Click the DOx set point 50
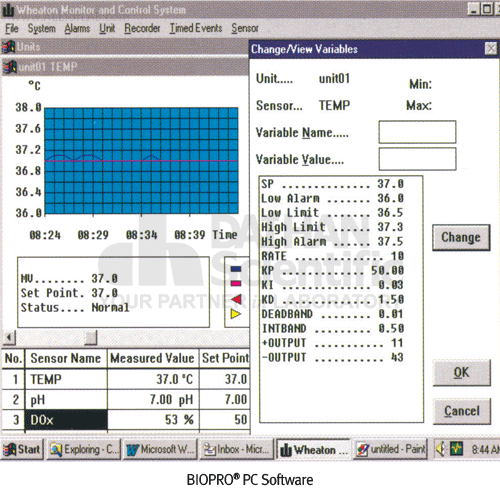The width and height of the screenshot is (500, 500). 240,420
